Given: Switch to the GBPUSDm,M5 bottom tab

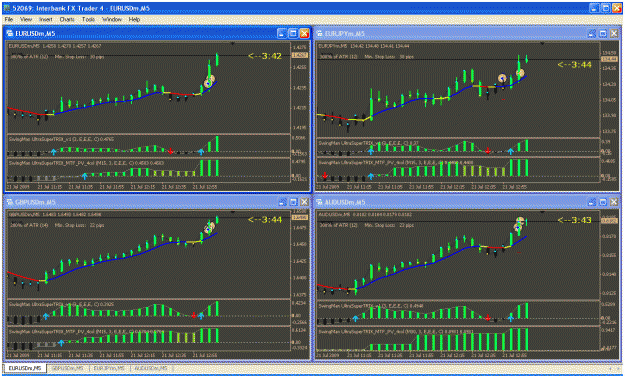Looking at the screenshot, I should 67,368.
